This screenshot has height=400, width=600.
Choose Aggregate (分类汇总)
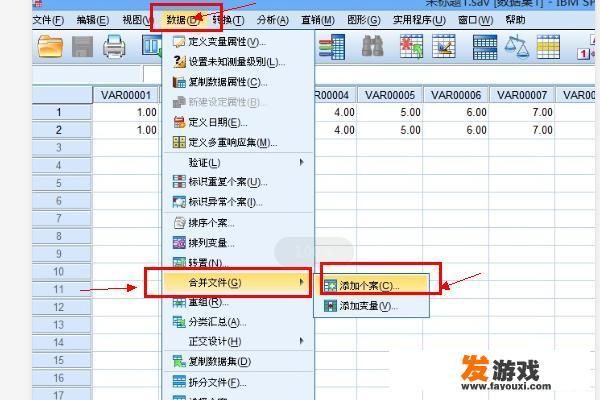pos(237,322)
